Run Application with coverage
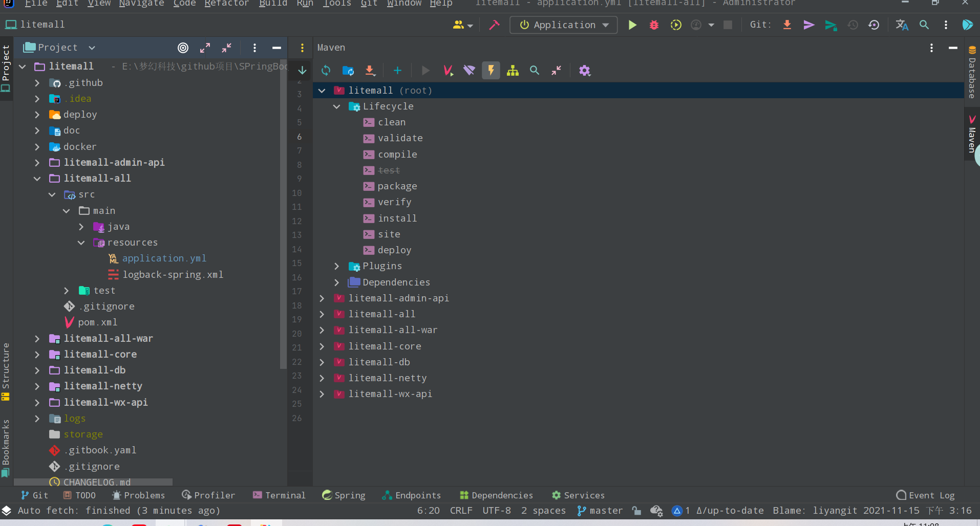The image size is (980, 526). point(676,25)
